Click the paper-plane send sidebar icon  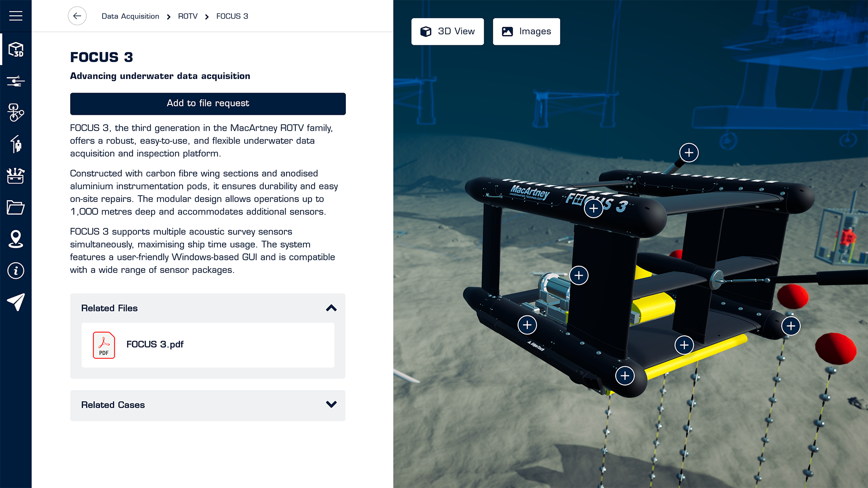(16, 302)
